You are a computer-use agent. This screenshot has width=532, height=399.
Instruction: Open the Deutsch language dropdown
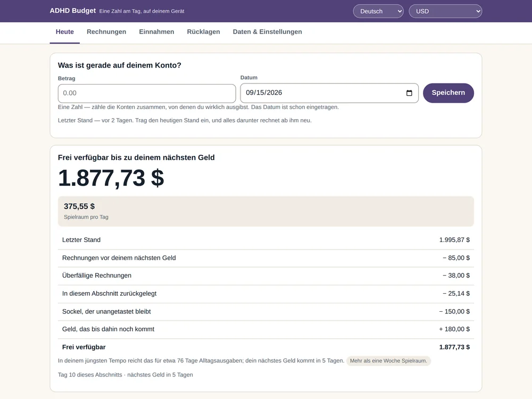[378, 11]
